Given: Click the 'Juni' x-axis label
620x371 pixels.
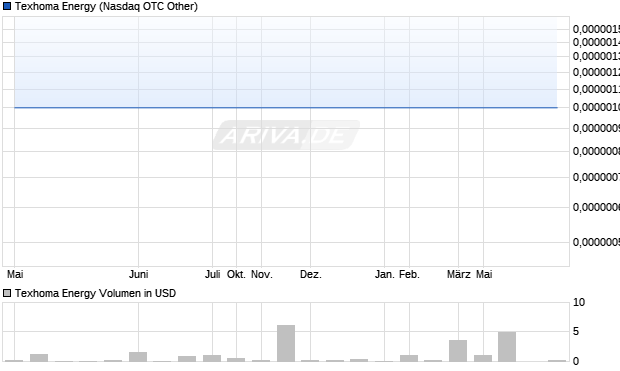Looking at the screenshot, I should coord(138,274).
